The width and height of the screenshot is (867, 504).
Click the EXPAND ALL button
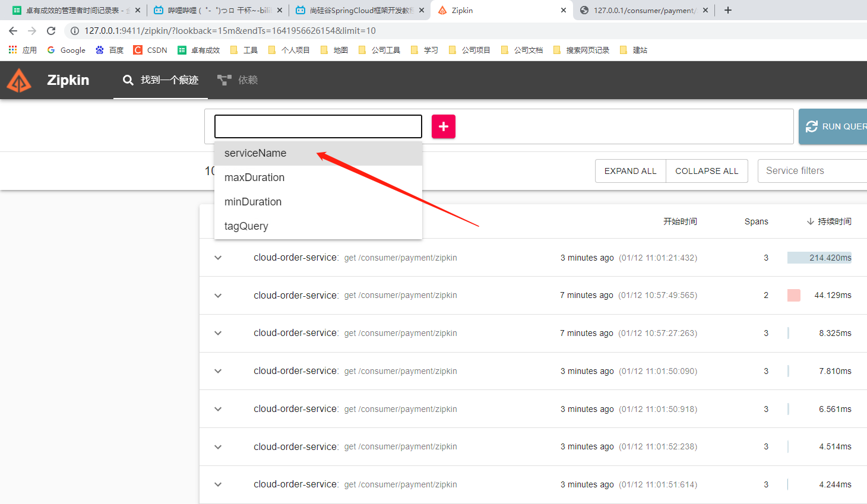coord(631,171)
